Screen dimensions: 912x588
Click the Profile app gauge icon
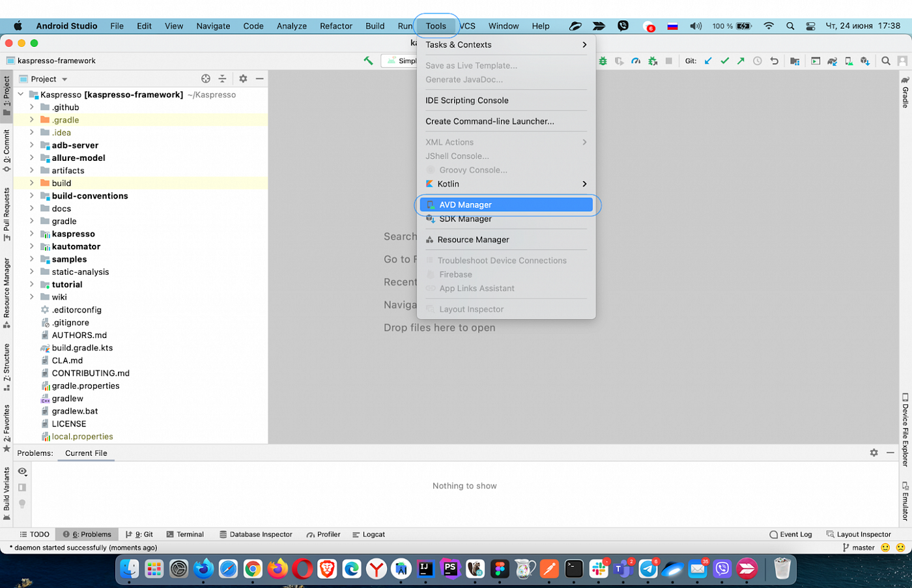click(636, 61)
